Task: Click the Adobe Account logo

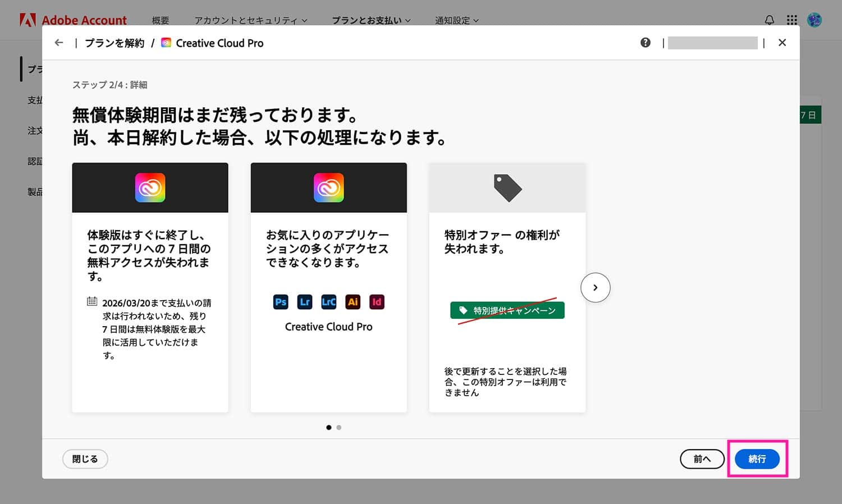Action: [73, 20]
